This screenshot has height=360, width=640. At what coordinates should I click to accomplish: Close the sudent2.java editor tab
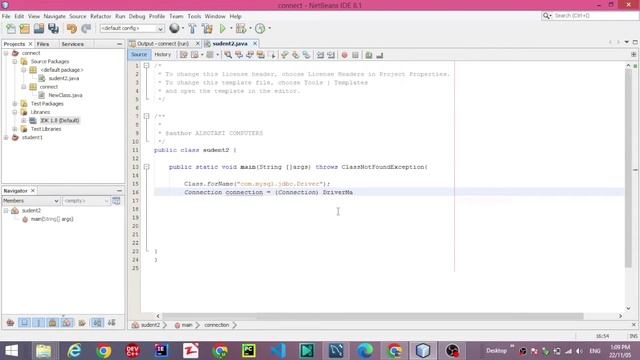pyautogui.click(x=255, y=43)
